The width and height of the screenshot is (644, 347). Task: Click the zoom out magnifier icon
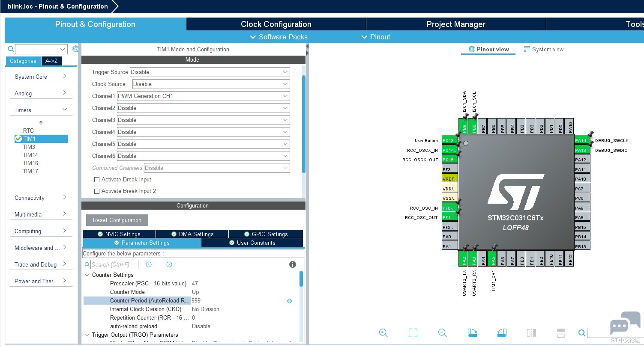443,333
